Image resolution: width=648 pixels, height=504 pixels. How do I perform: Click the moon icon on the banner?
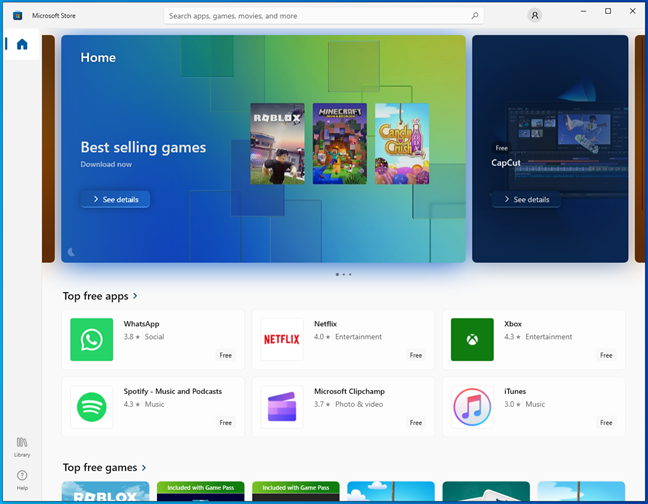[71, 252]
